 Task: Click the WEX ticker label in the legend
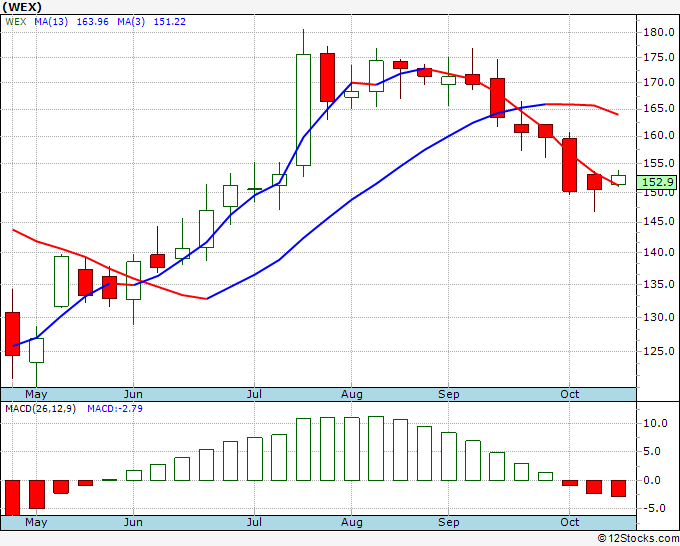coord(16,21)
